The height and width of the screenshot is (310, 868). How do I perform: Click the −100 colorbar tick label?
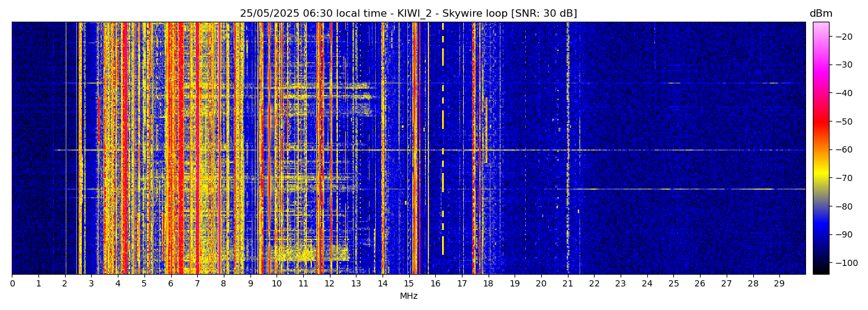tap(846, 263)
